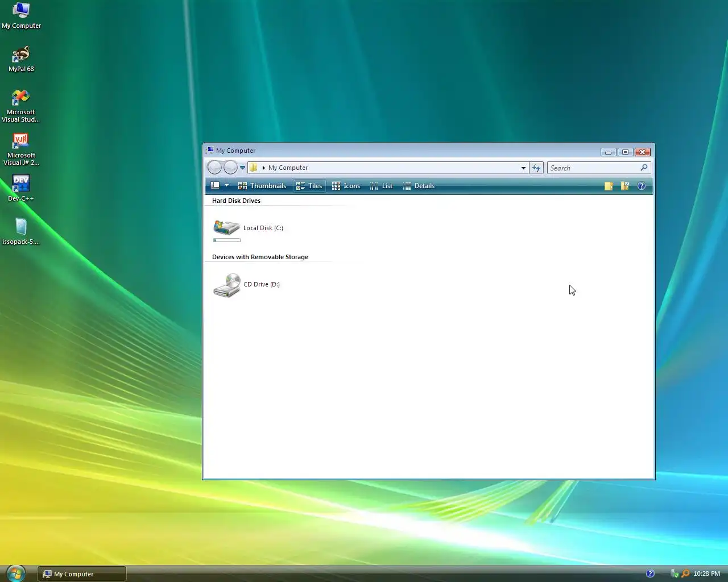Close the My Computer window
728x582 pixels.
click(643, 152)
